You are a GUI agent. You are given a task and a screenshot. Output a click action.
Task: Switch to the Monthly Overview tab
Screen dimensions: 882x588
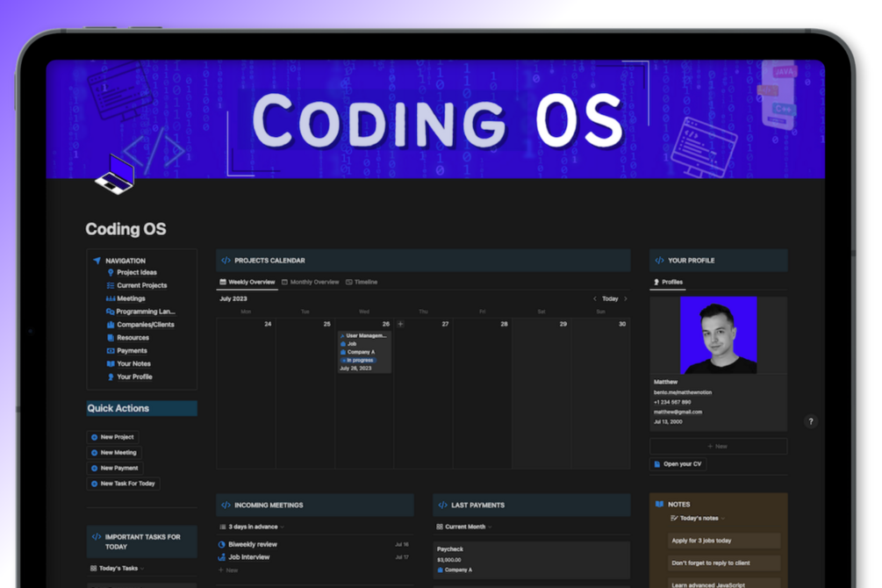click(313, 281)
